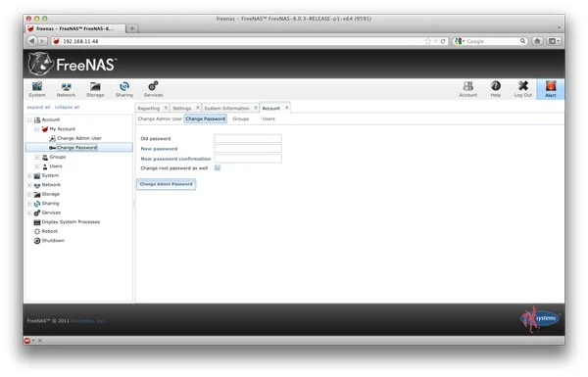Reload the page with refresh icon

point(443,41)
